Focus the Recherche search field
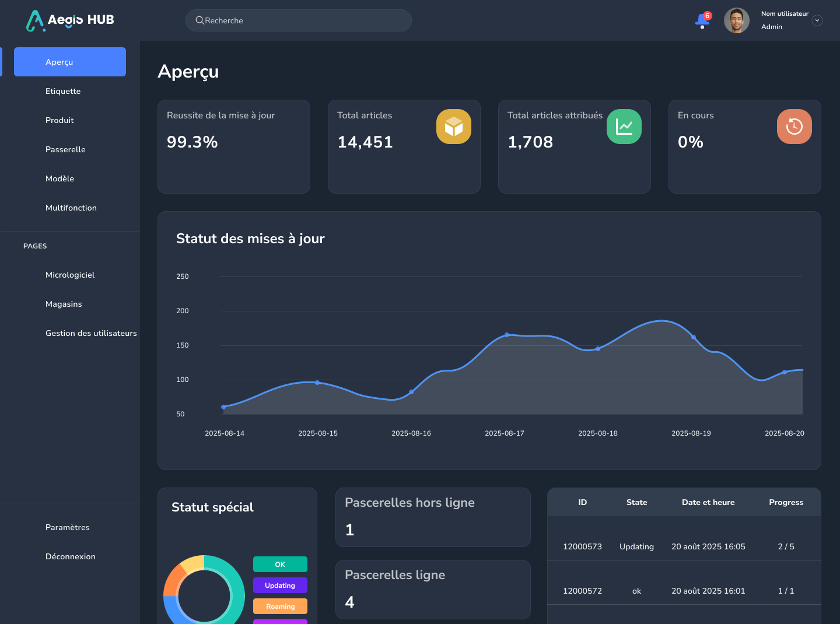 (303, 20)
